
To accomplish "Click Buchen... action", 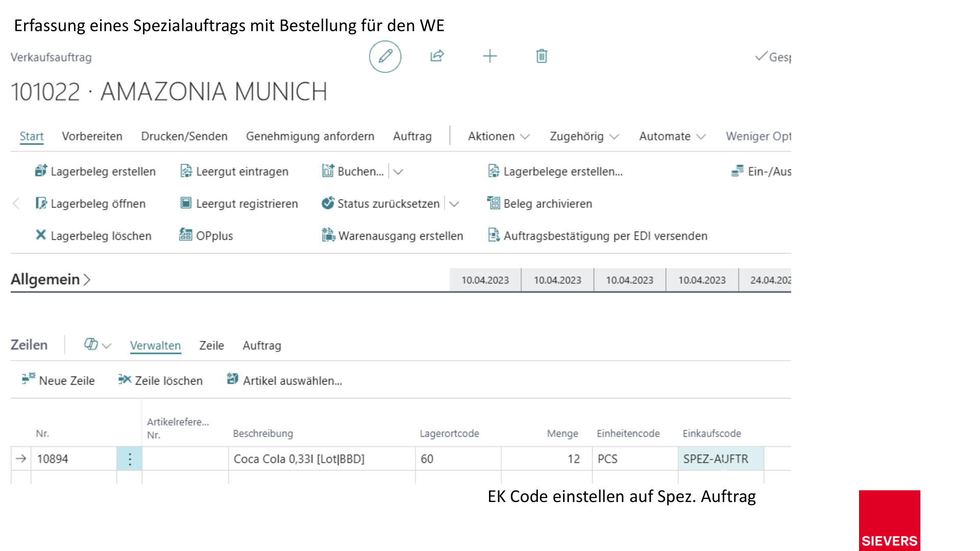I will pos(353,171).
